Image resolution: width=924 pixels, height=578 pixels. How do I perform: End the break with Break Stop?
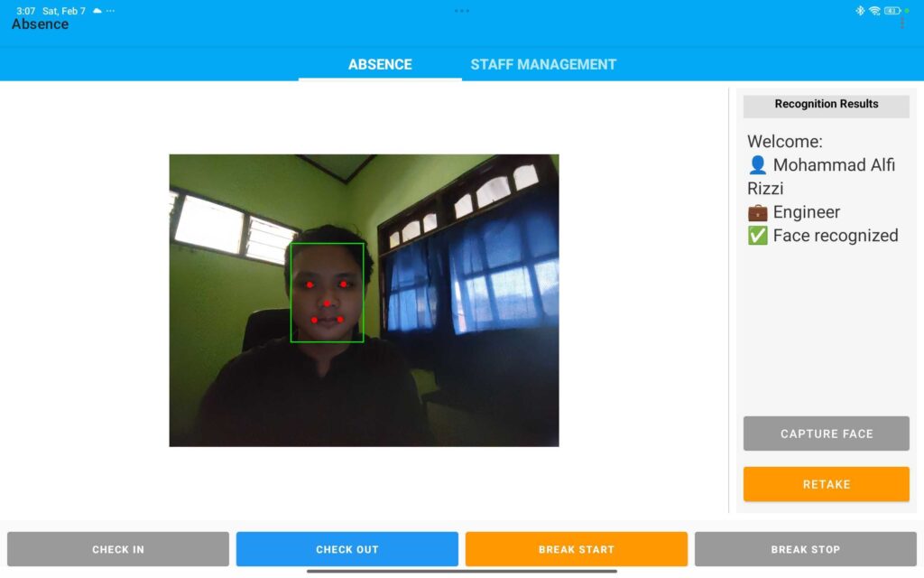pos(805,549)
